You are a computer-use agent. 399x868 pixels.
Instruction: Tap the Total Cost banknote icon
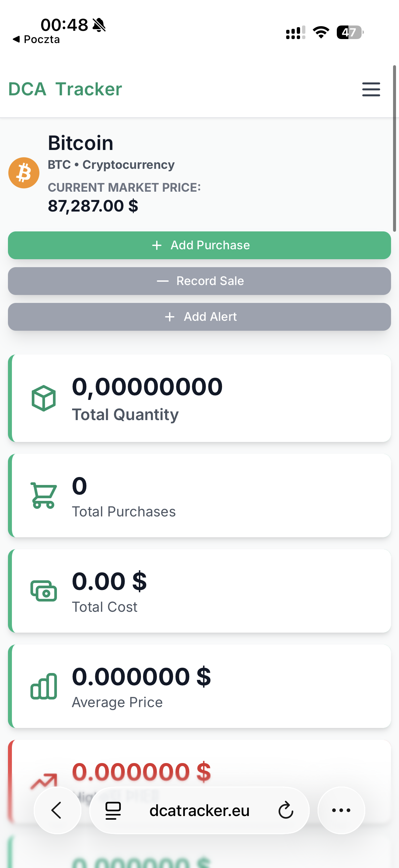tap(43, 591)
